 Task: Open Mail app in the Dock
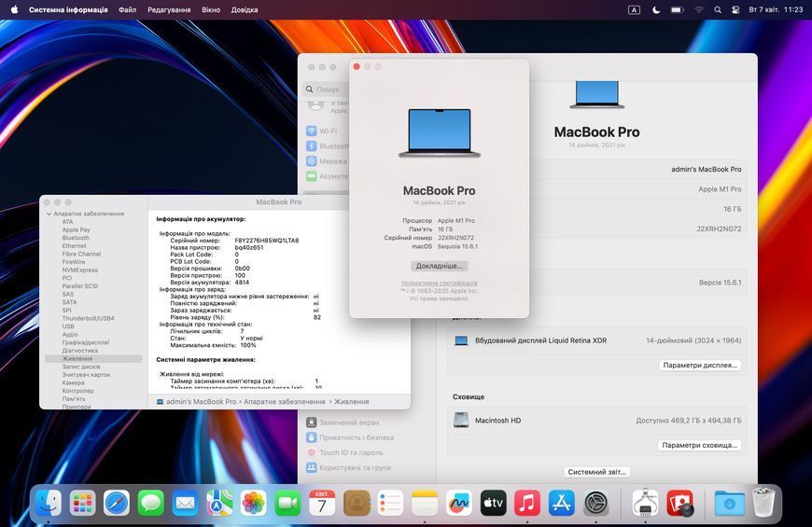(x=185, y=503)
